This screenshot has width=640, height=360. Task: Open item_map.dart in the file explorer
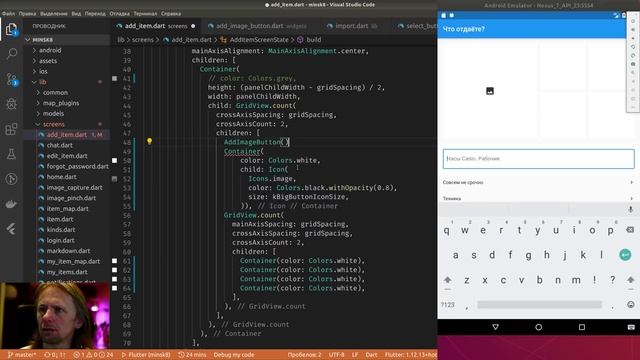pos(67,209)
